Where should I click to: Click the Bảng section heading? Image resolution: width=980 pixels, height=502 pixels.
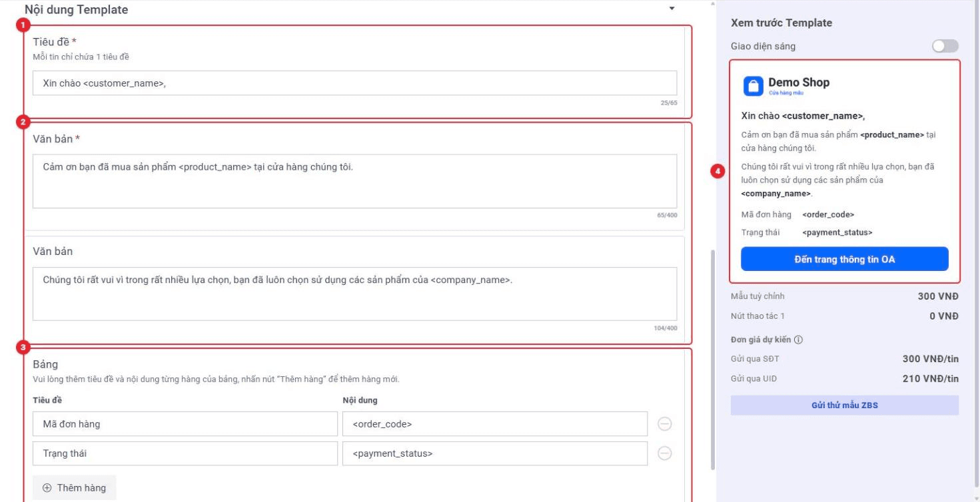[x=45, y=364]
